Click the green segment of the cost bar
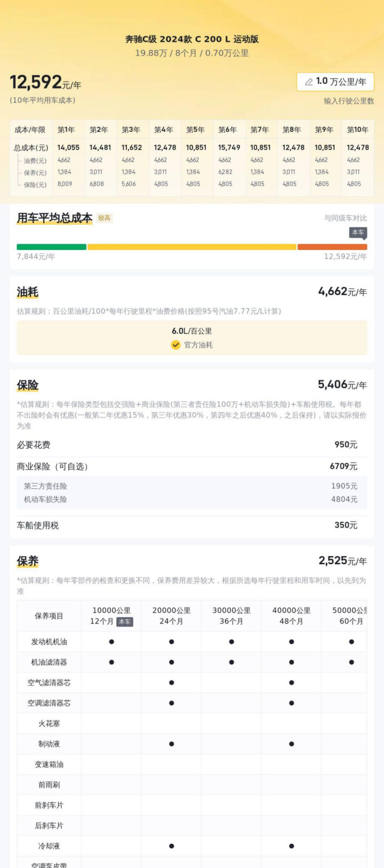This screenshot has height=868, width=384. click(52, 247)
